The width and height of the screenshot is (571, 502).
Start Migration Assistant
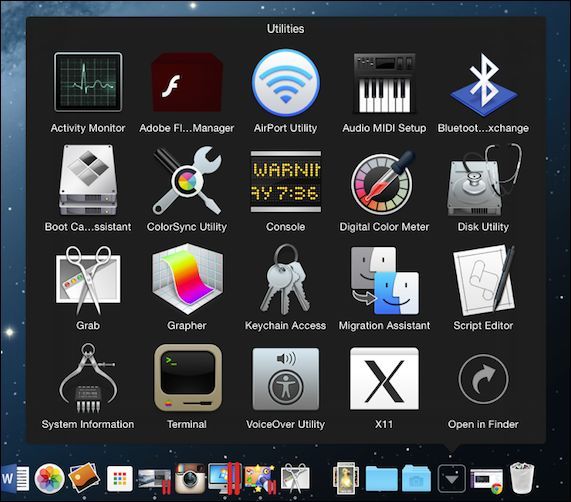click(384, 280)
